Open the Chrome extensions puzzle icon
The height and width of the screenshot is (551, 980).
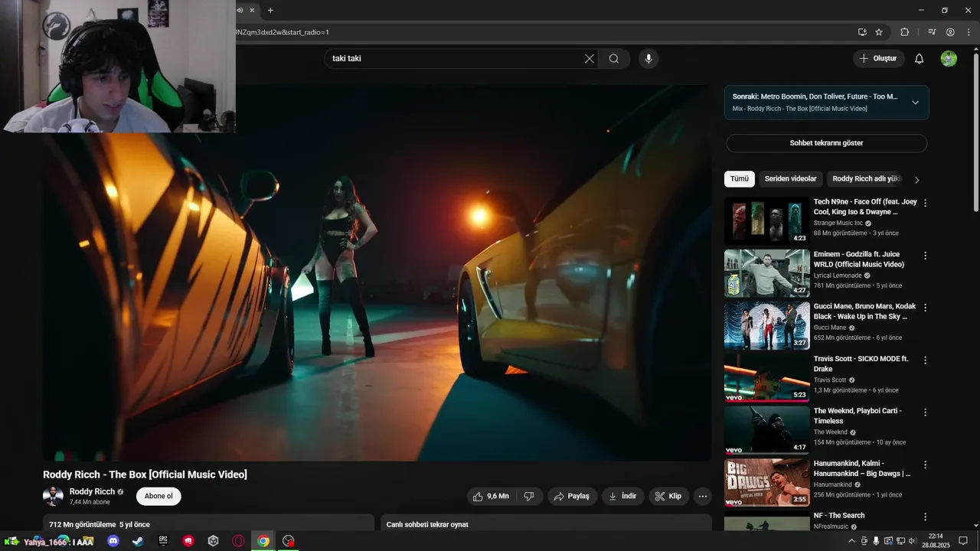tap(904, 32)
